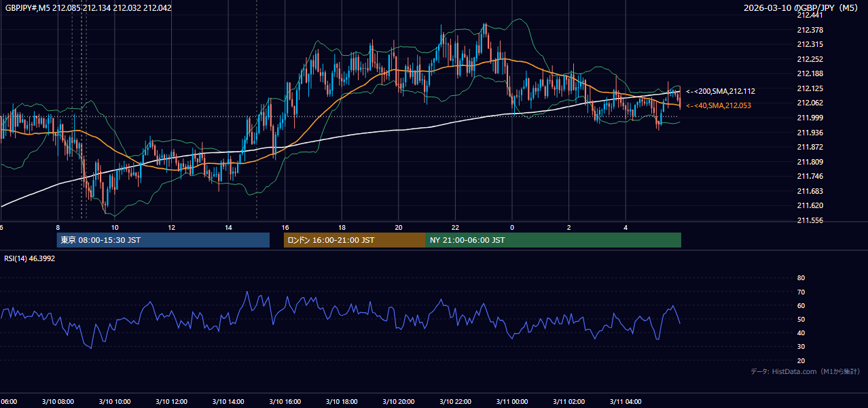Click price axis value 211.809

click(x=810, y=162)
